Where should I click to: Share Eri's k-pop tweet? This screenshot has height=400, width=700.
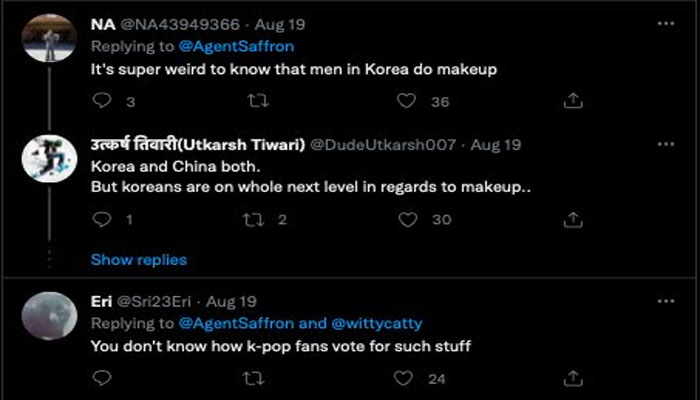573,379
